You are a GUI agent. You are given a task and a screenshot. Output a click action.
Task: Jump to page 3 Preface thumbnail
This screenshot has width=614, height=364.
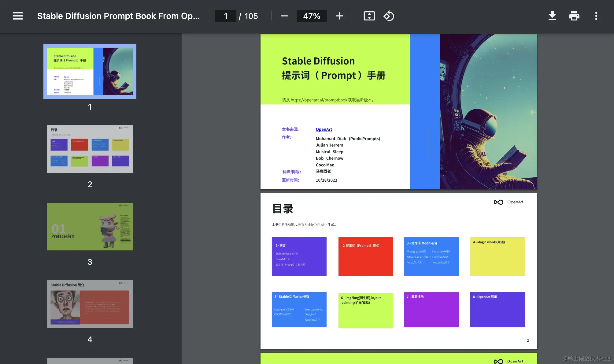[x=90, y=227]
